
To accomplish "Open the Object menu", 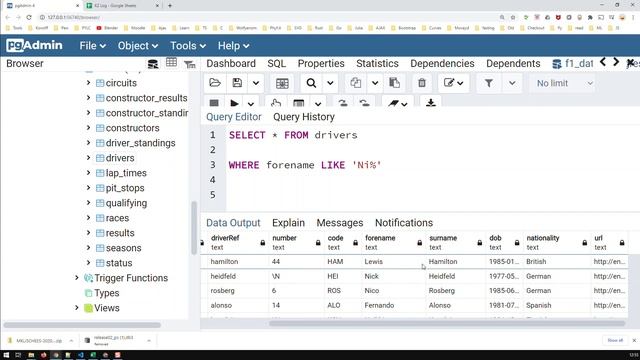I will click(138, 46).
